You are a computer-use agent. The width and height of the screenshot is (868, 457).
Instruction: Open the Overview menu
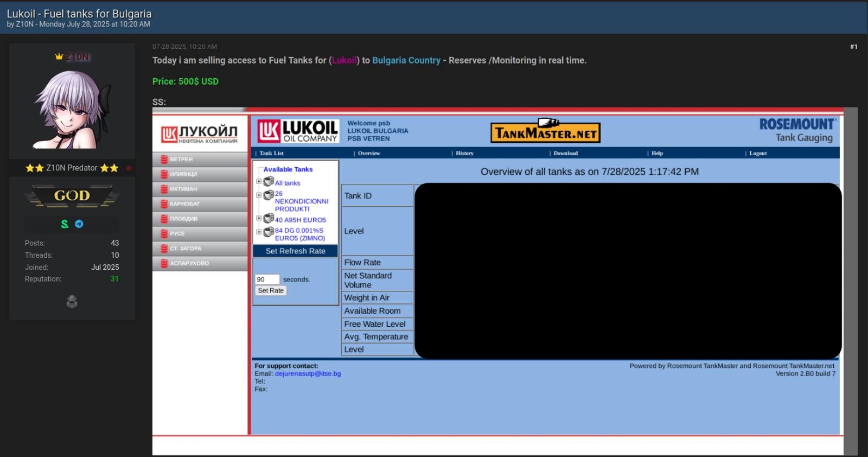(x=369, y=154)
